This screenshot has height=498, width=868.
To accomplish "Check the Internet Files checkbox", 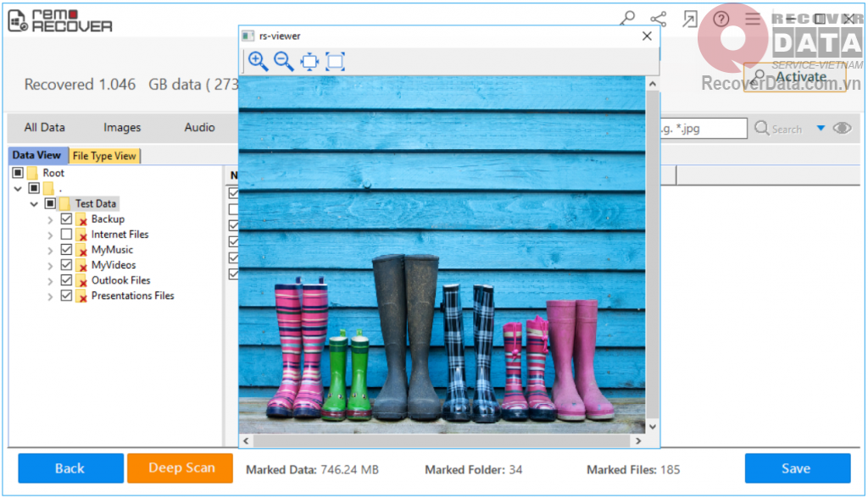I will point(66,235).
